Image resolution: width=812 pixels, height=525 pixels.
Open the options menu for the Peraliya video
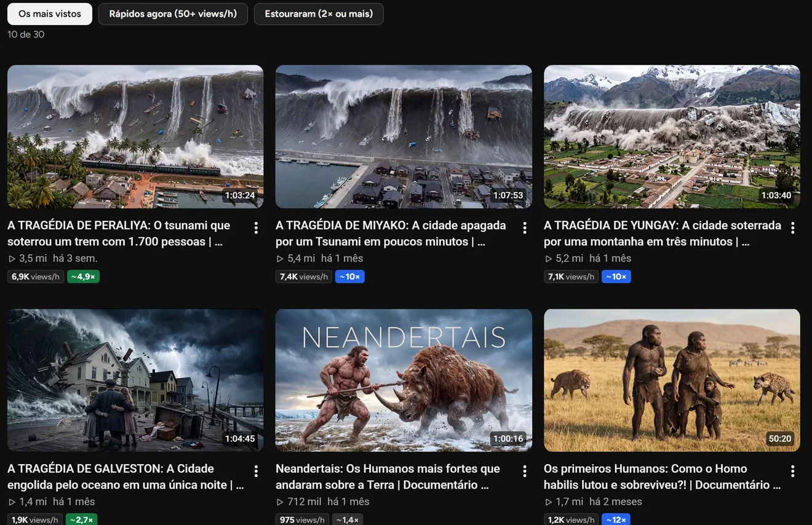(256, 228)
